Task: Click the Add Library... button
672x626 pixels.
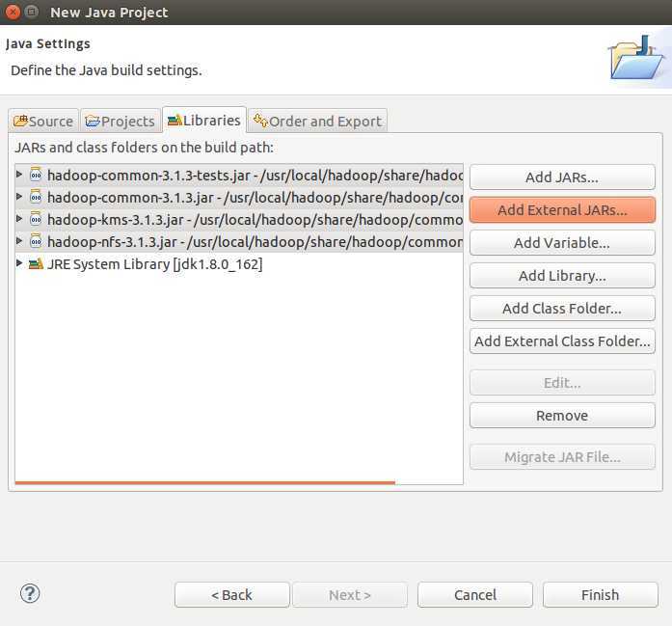Action: 562,276
